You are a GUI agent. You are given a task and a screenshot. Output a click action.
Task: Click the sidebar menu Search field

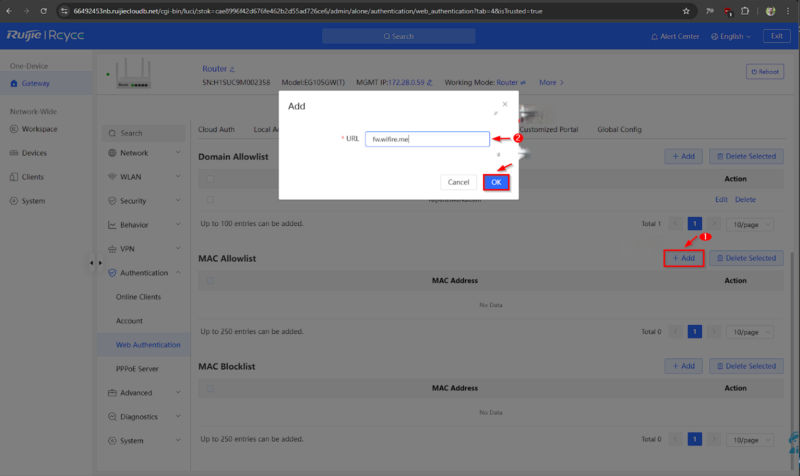[144, 133]
